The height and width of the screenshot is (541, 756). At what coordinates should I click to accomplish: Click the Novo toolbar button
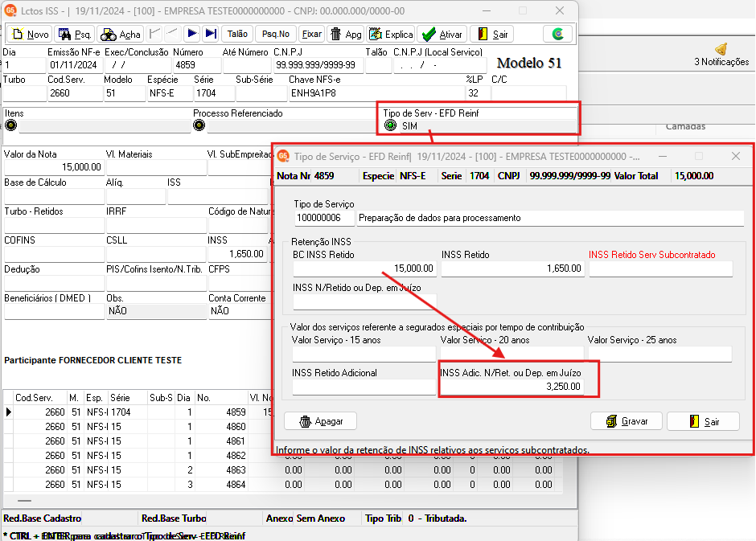29,34
